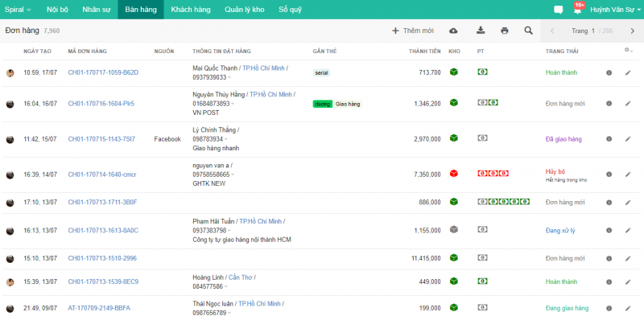Open the chat messages icon
The width and height of the screenshot is (644, 316).
pos(558,10)
